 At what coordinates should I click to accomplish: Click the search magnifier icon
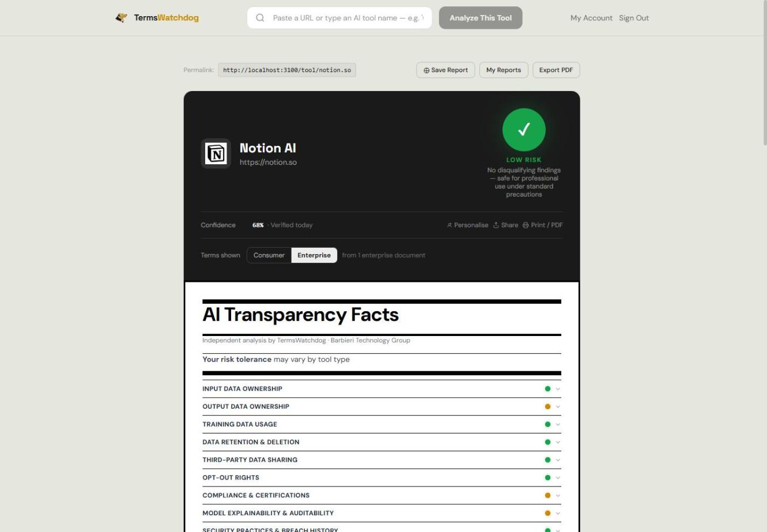coord(260,18)
